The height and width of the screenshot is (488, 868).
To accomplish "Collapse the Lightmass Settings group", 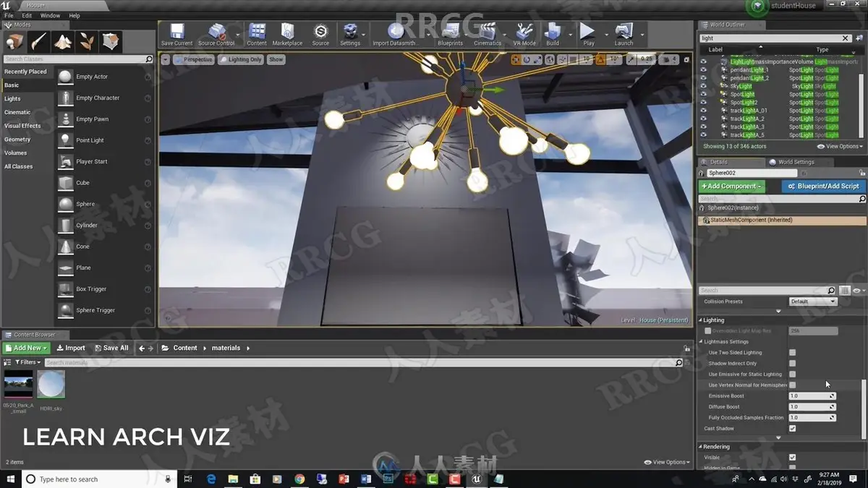I will (x=701, y=342).
